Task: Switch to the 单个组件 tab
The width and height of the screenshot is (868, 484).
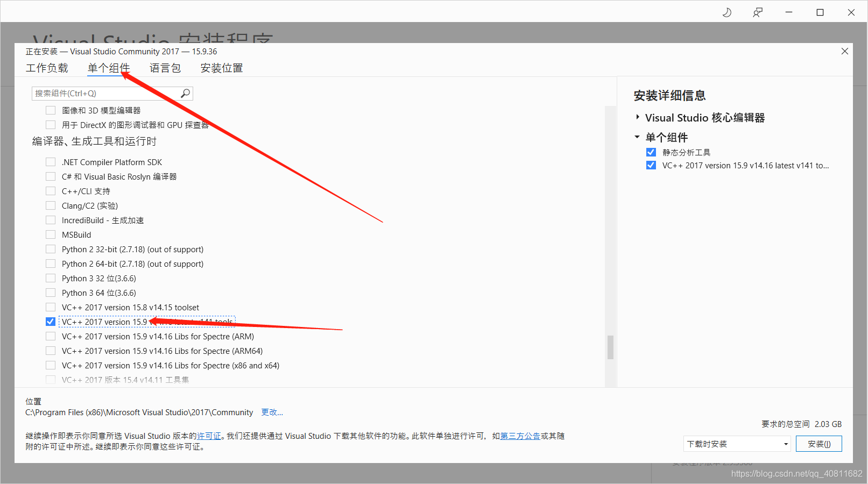Action: point(109,68)
